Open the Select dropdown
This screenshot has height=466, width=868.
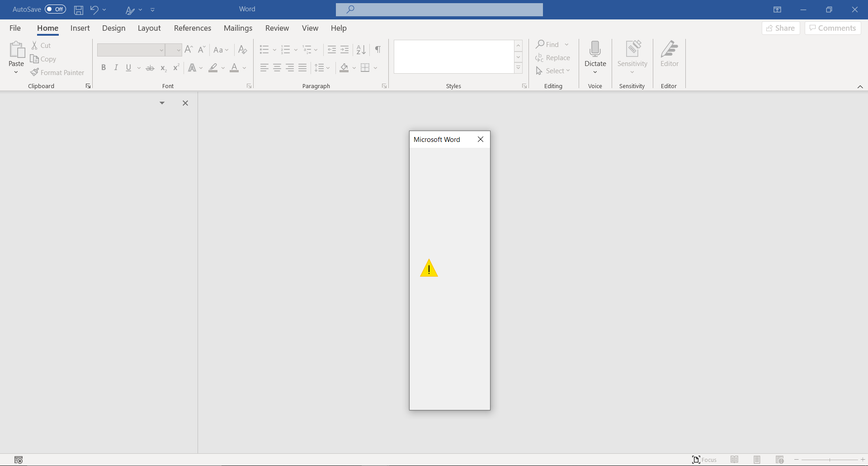(x=552, y=71)
